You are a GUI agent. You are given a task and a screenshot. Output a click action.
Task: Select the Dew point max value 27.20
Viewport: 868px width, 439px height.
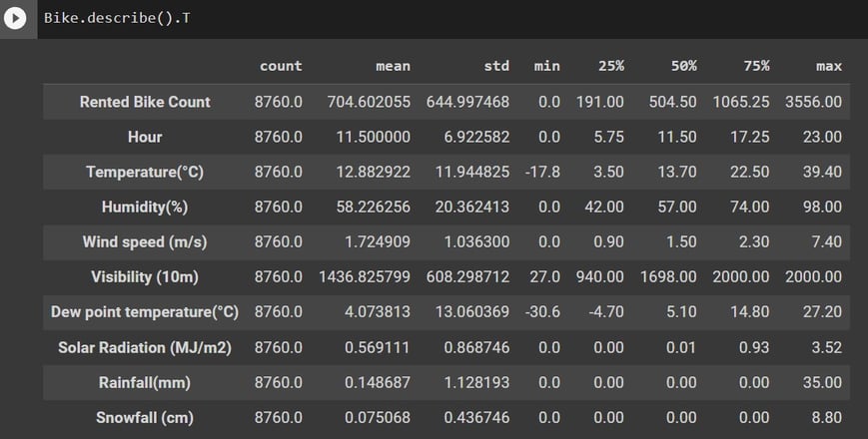(823, 312)
